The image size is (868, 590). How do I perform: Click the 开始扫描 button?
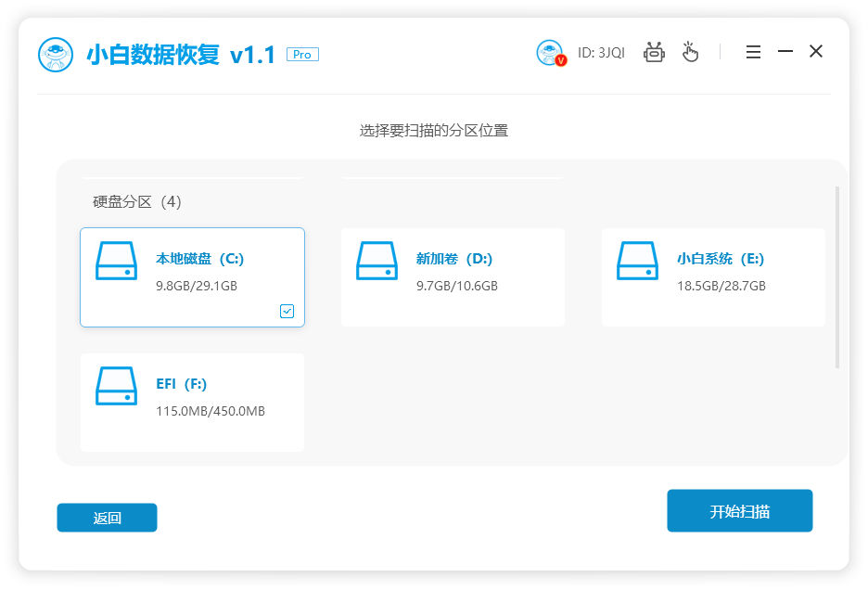[739, 510]
